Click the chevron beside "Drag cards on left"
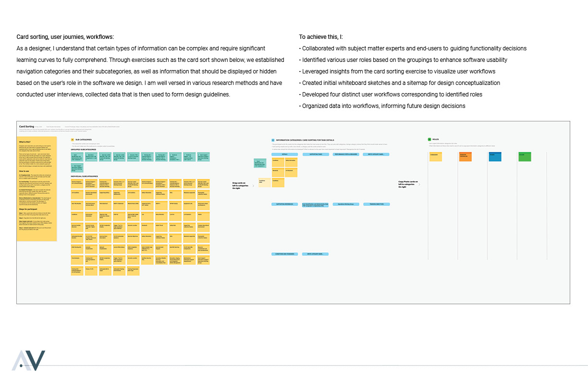 253,185
